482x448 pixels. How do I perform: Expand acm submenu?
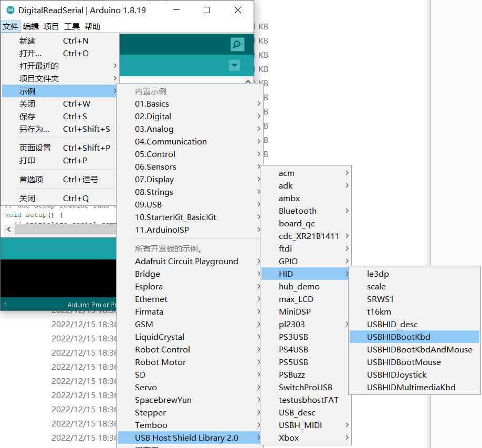click(x=306, y=173)
